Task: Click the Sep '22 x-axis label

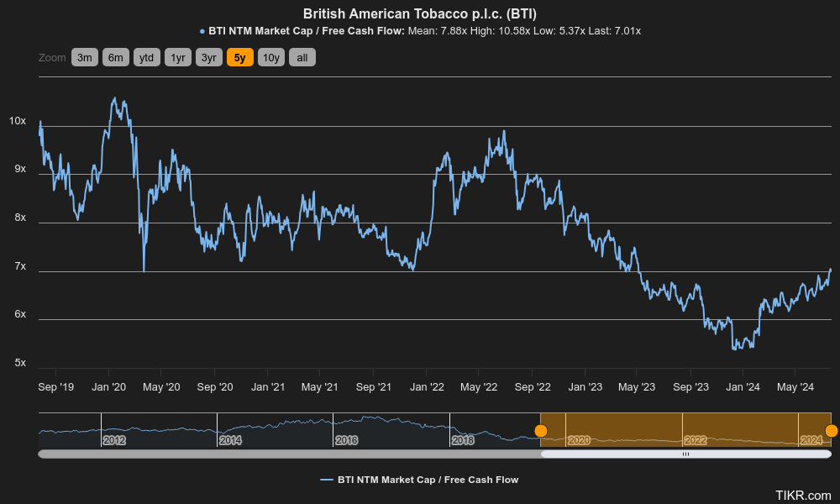Action: point(533,386)
